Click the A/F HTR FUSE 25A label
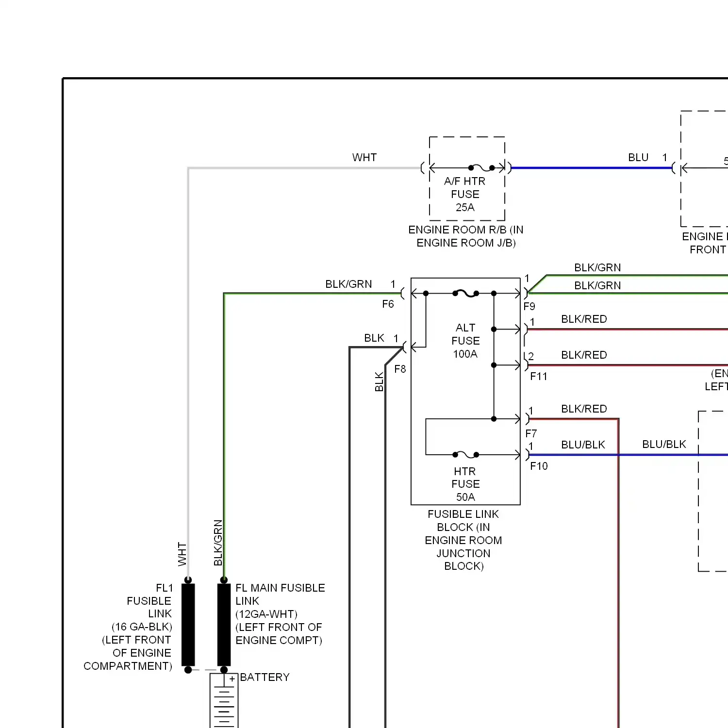The image size is (728, 728). (x=465, y=194)
